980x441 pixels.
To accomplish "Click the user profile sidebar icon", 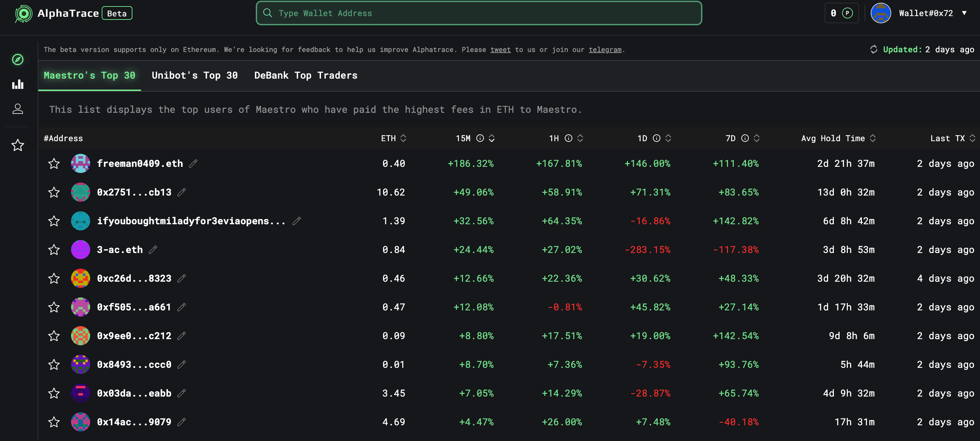I will coord(17,109).
